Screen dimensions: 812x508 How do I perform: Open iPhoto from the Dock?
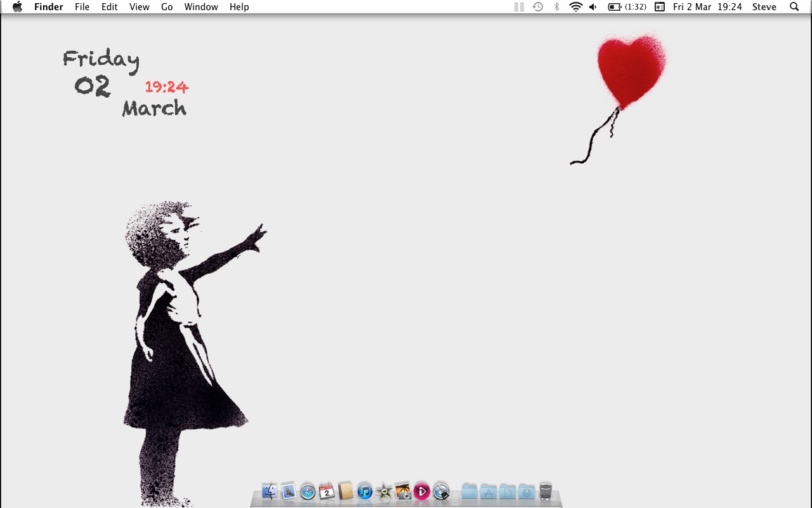coord(403,491)
